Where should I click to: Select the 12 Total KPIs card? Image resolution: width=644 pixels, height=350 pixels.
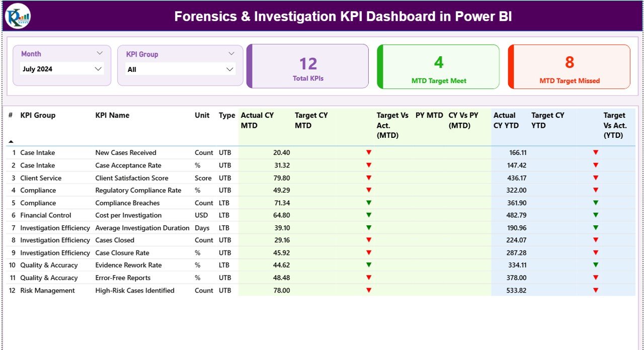coord(308,67)
